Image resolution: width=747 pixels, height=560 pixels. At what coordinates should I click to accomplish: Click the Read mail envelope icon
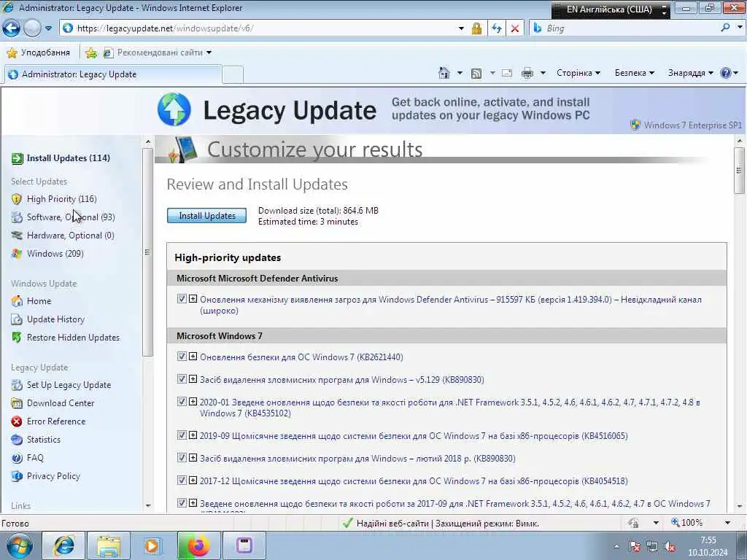507,73
